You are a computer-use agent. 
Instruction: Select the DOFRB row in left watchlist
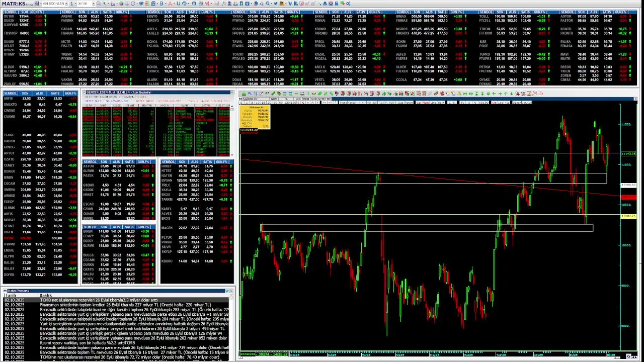(40, 275)
